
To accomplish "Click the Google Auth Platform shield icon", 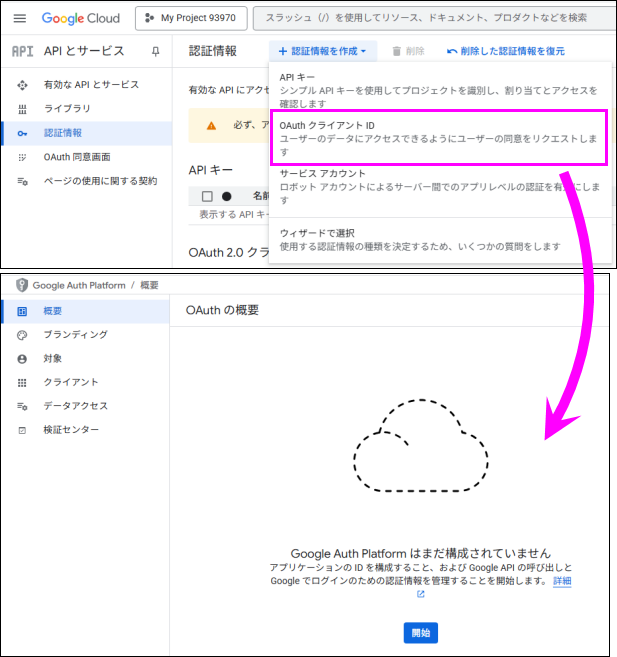I will coord(22,285).
